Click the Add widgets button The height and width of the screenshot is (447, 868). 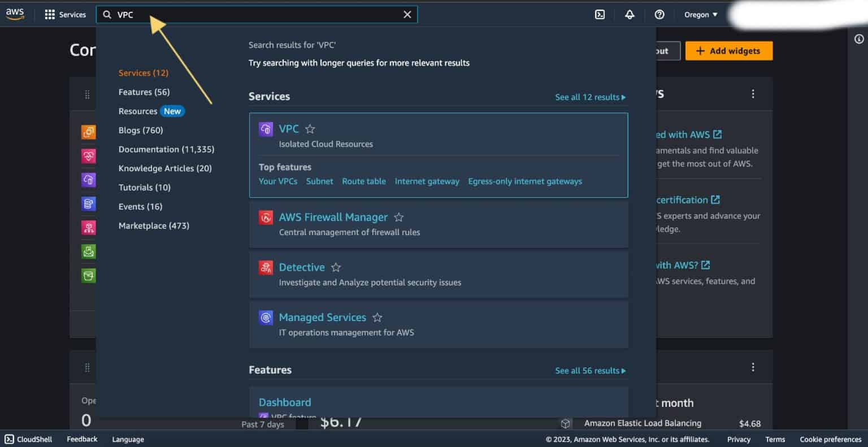tap(728, 50)
